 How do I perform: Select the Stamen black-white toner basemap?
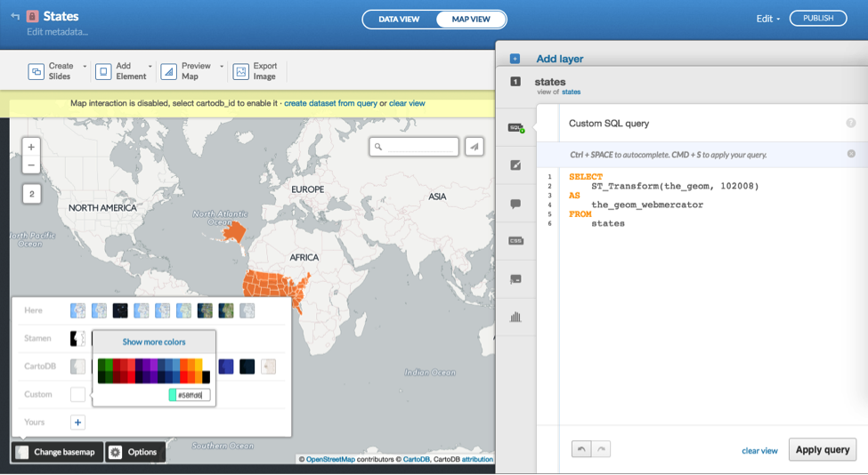click(x=77, y=338)
